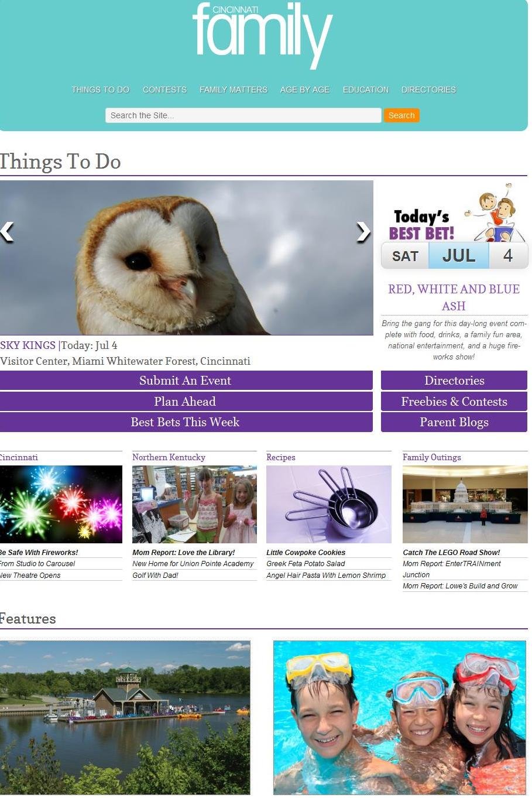Image resolution: width=532 pixels, height=798 pixels.
Task: Open Catch The LEGO Road Show article
Action: 451,552
